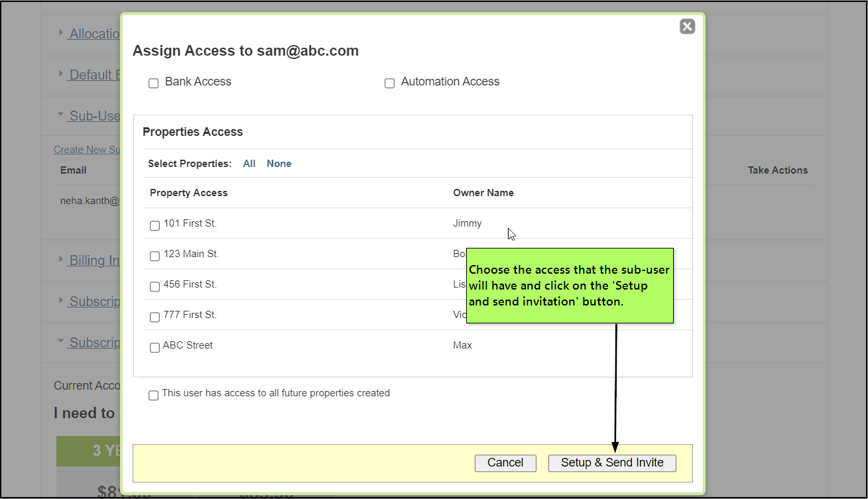
Task: Enable the Automation Access checkbox
Action: (390, 83)
